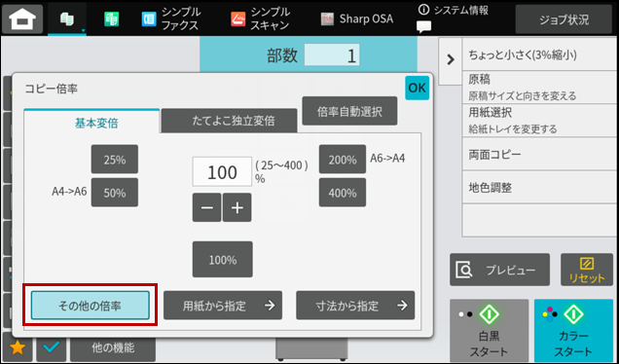Click the ratio value field showing 100
Viewport: 619px width, 364px height.
(222, 171)
